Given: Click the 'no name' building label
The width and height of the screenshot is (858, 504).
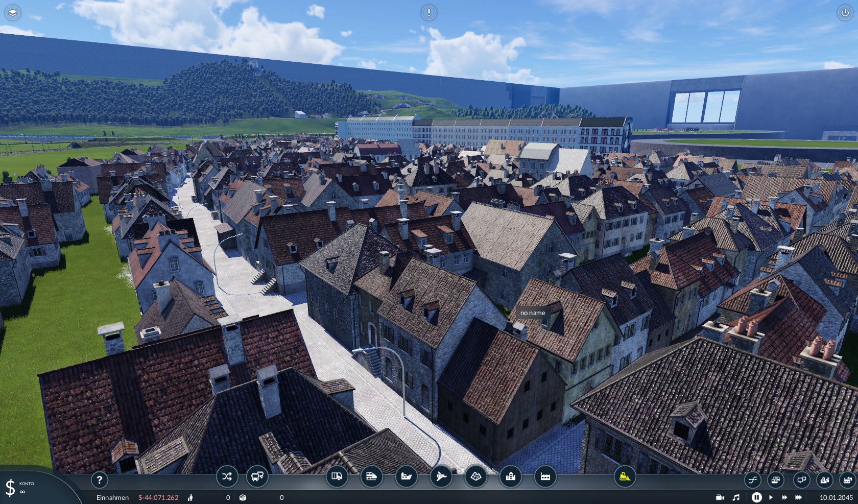Looking at the screenshot, I should pyautogui.click(x=533, y=313).
